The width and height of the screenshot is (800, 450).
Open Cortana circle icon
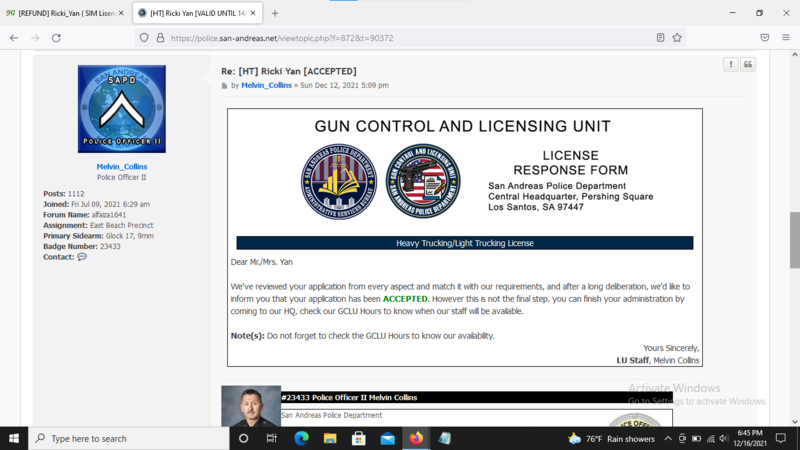click(243, 438)
